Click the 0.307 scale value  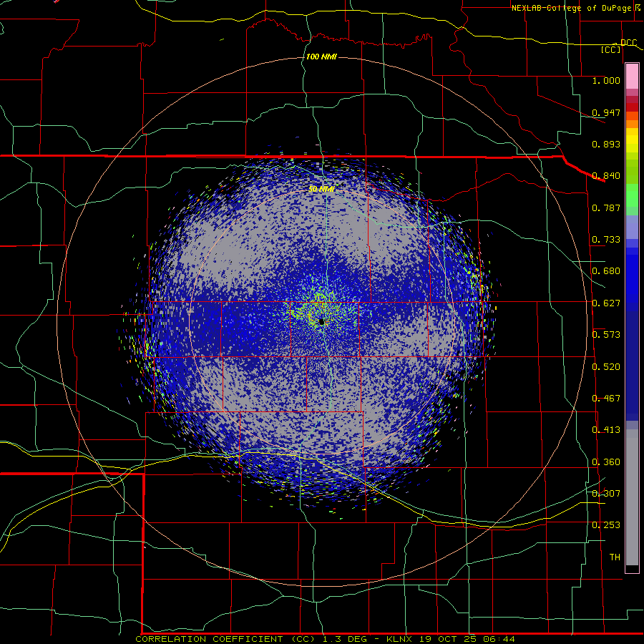click(x=606, y=494)
